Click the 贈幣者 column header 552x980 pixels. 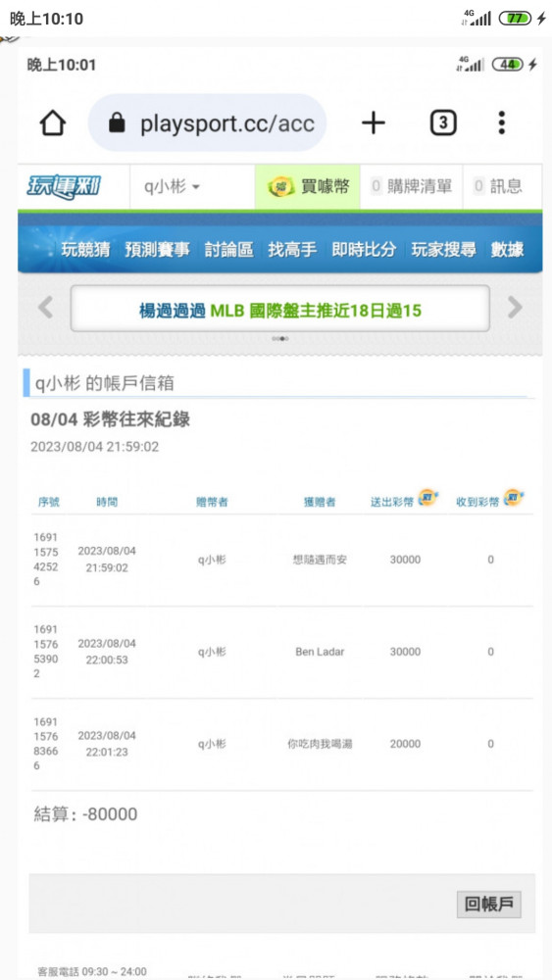pyautogui.click(x=212, y=502)
